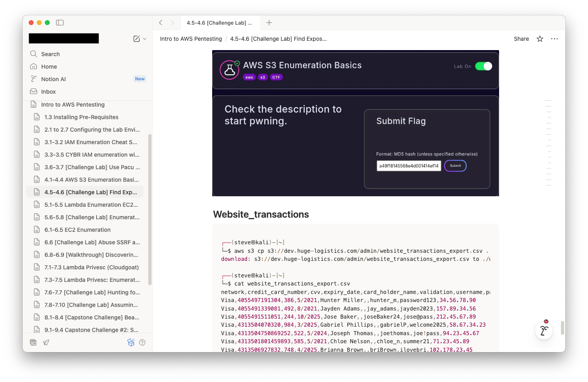Add a new tab with plus
The width and height of the screenshot is (588, 382).
pos(269,23)
